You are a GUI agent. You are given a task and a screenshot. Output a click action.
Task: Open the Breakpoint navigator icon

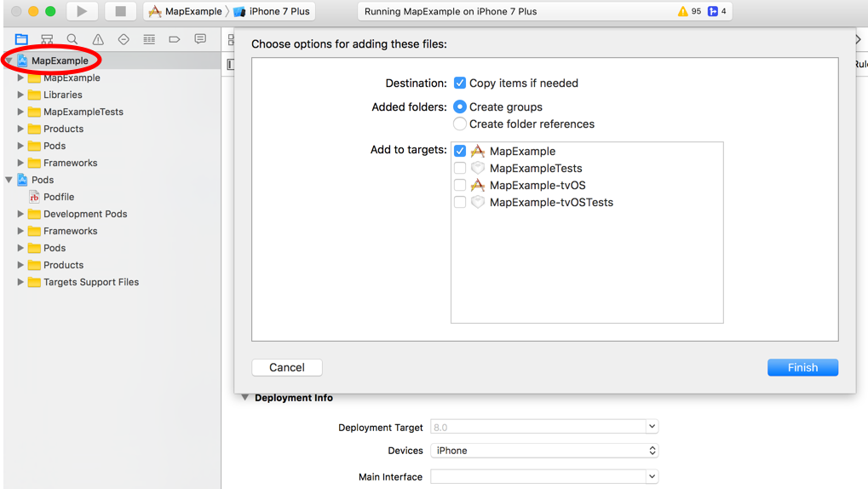pos(175,39)
